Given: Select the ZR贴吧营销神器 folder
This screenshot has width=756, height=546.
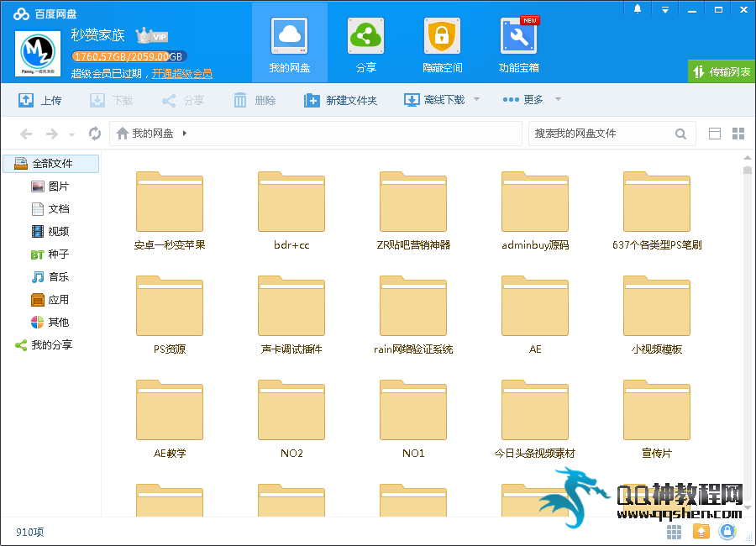Looking at the screenshot, I should (413, 211).
